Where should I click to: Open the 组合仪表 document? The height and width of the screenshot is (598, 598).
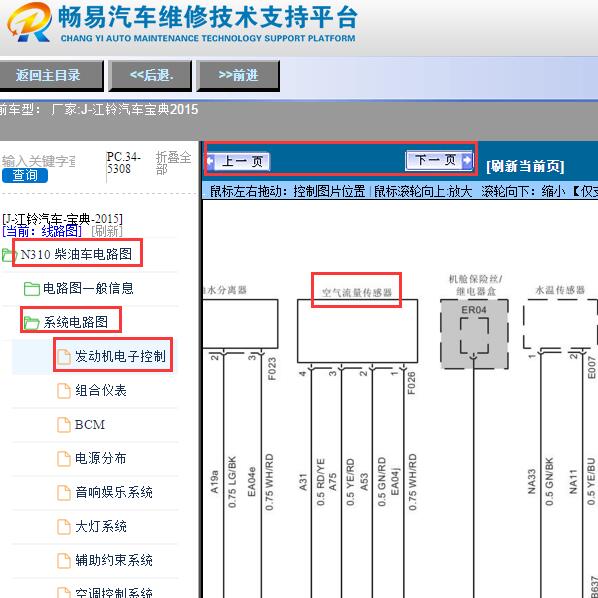click(101, 391)
